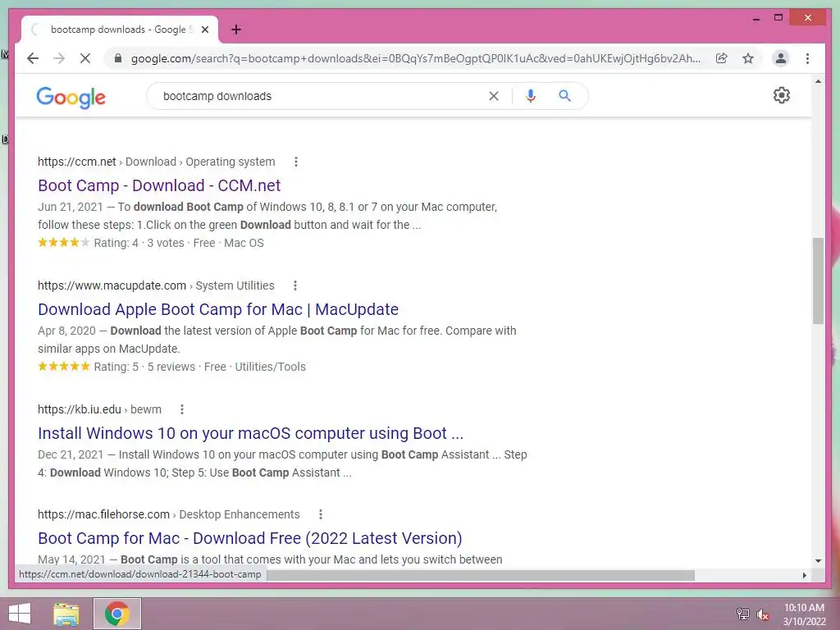Open Boot Camp for Mac - Download Free link
840x630 pixels.
pos(250,538)
